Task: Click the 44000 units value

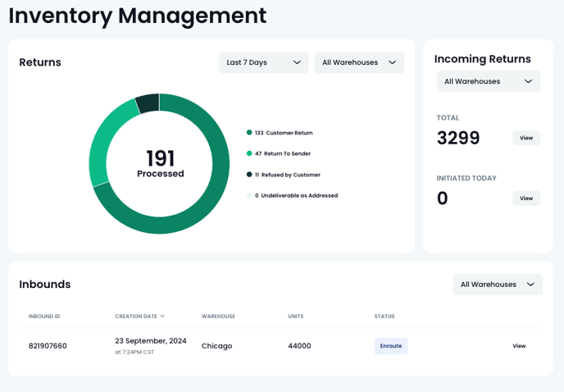Action: [x=299, y=346]
